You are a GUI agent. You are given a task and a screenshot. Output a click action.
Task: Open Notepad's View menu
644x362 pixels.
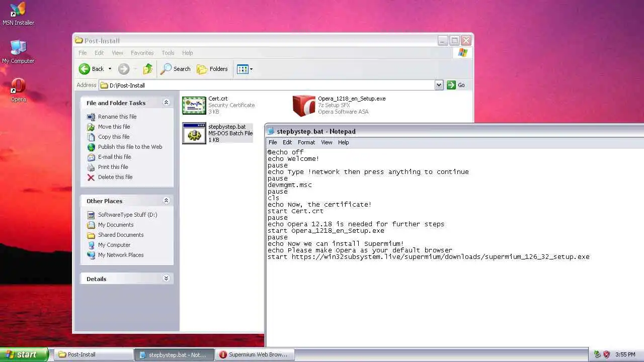[x=327, y=142]
